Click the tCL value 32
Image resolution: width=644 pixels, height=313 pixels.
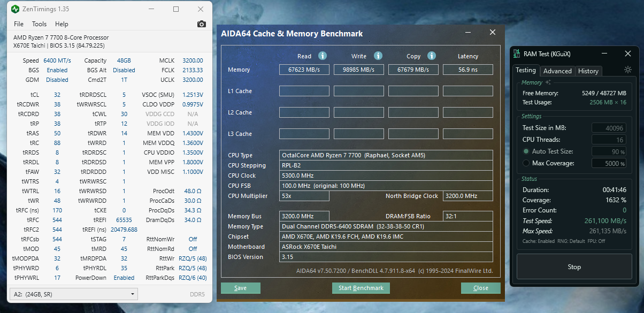coord(57,95)
